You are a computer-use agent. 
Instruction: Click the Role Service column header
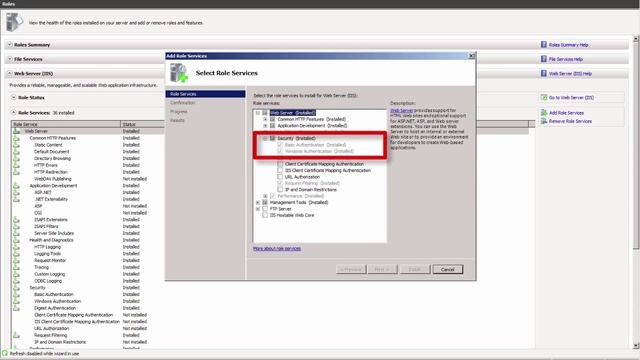(x=66, y=124)
